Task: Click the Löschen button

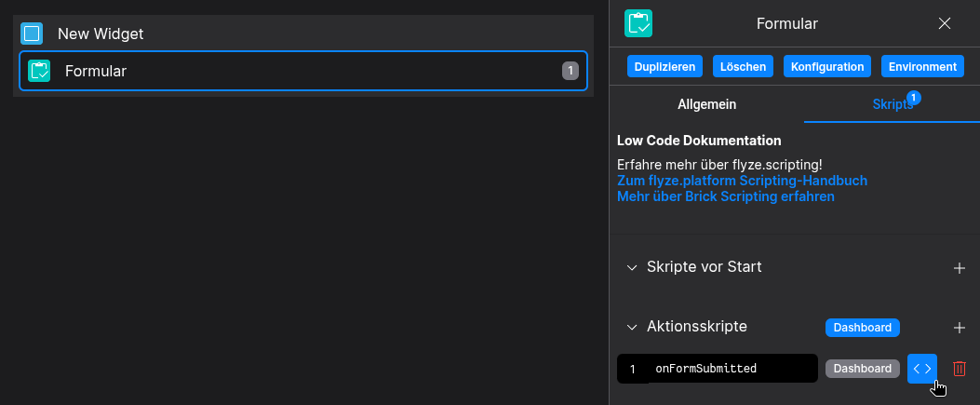Action: click(743, 67)
